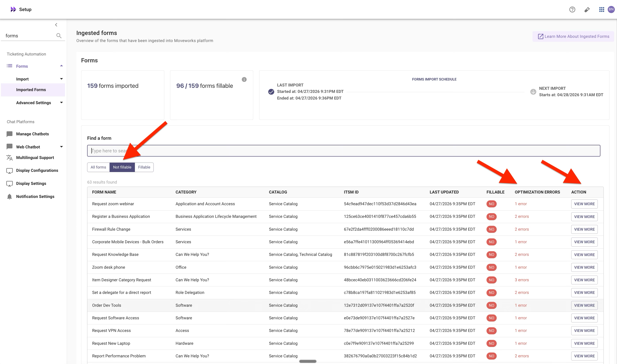The width and height of the screenshot is (617, 364).
Task: Click VIEW MORE for Request Knowledge Base
Action: pos(584,255)
